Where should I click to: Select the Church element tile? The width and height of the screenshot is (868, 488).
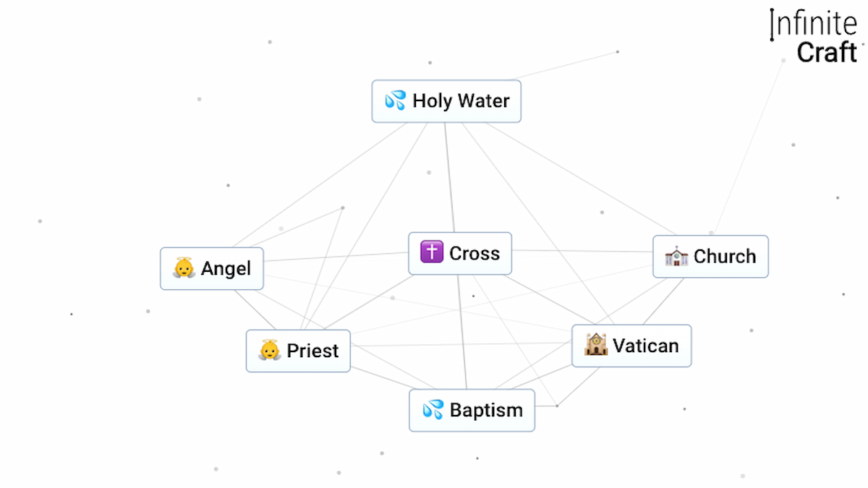pos(710,257)
